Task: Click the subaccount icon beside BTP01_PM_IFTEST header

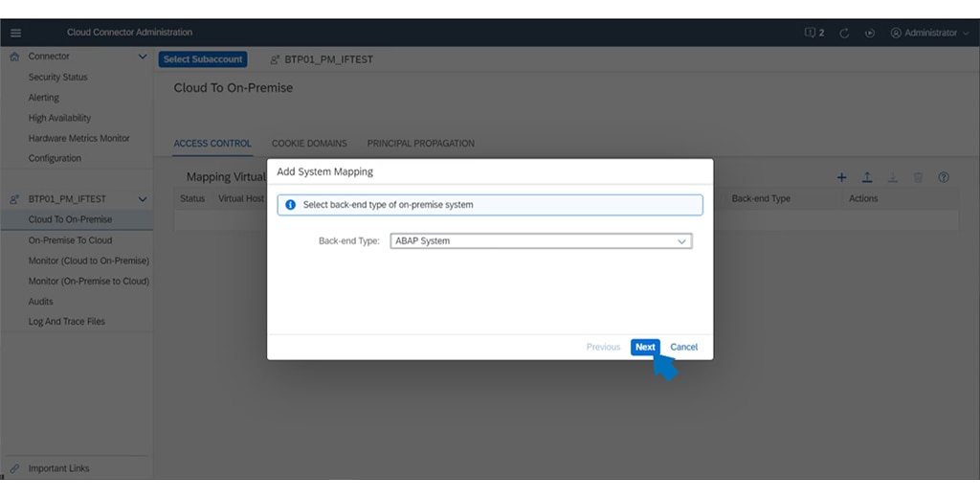Action: click(x=275, y=60)
